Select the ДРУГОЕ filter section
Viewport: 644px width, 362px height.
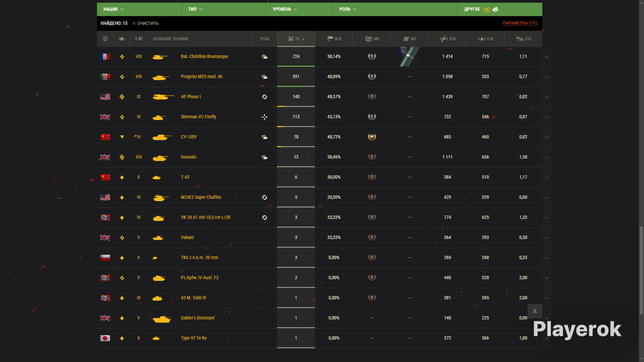[x=472, y=9]
